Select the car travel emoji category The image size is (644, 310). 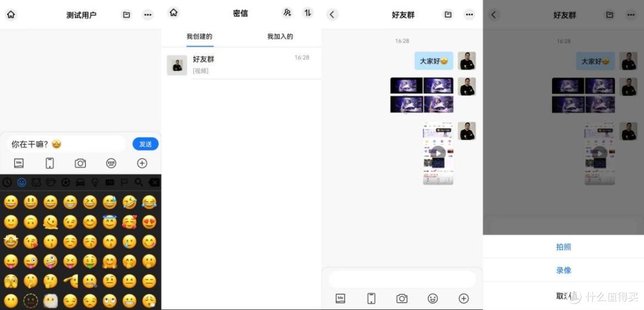pos(80,182)
